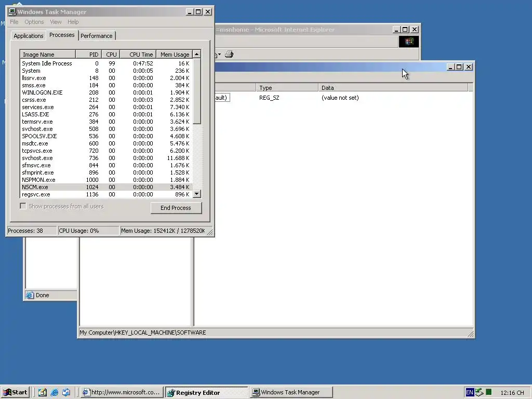Switch to Registry Editor taskbar button
Image resolution: width=532 pixels, height=399 pixels.
point(207,393)
